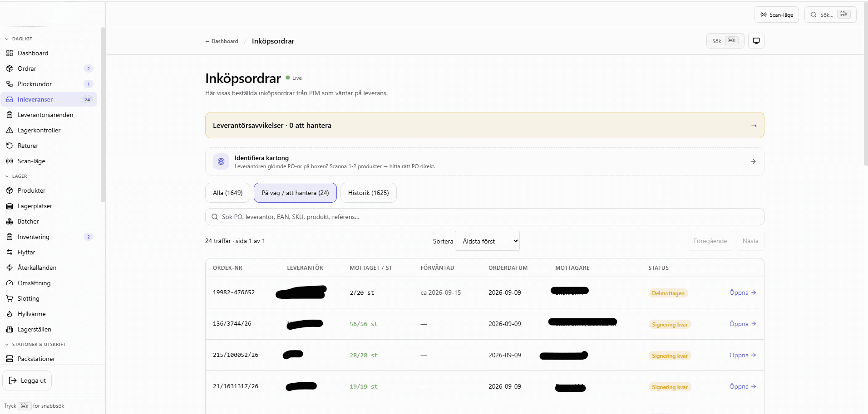Switch to the Historik (1625) tab
This screenshot has height=414, width=868.
pos(369,193)
